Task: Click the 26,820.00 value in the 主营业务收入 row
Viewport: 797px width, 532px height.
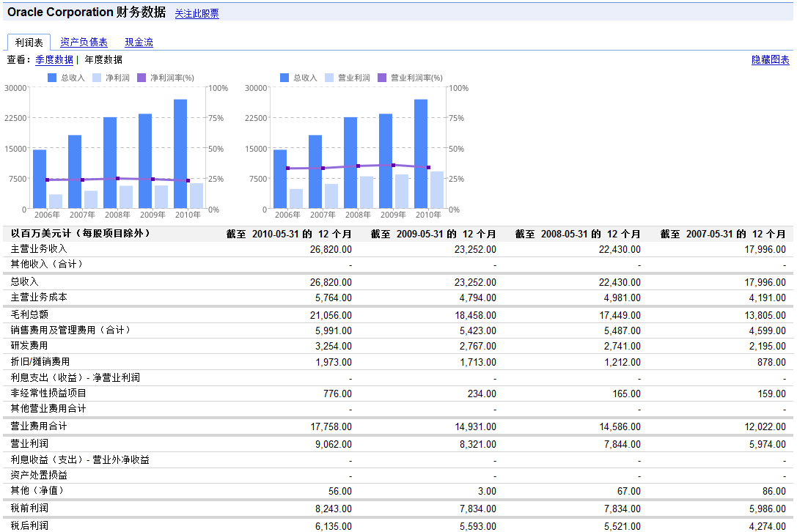Action: tap(331, 249)
